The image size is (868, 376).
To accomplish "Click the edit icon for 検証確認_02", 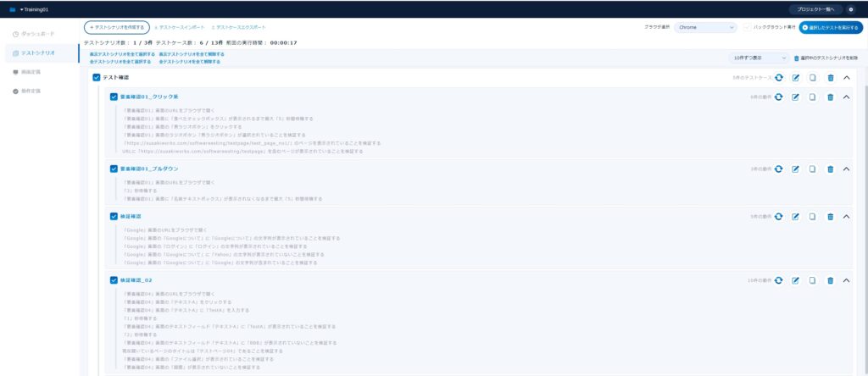I will pyautogui.click(x=795, y=281).
